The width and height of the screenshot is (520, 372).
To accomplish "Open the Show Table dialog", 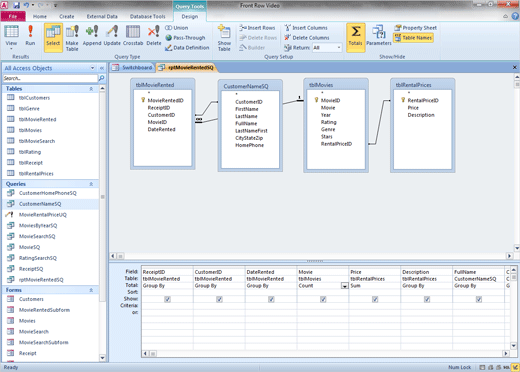I will pyautogui.click(x=224, y=37).
